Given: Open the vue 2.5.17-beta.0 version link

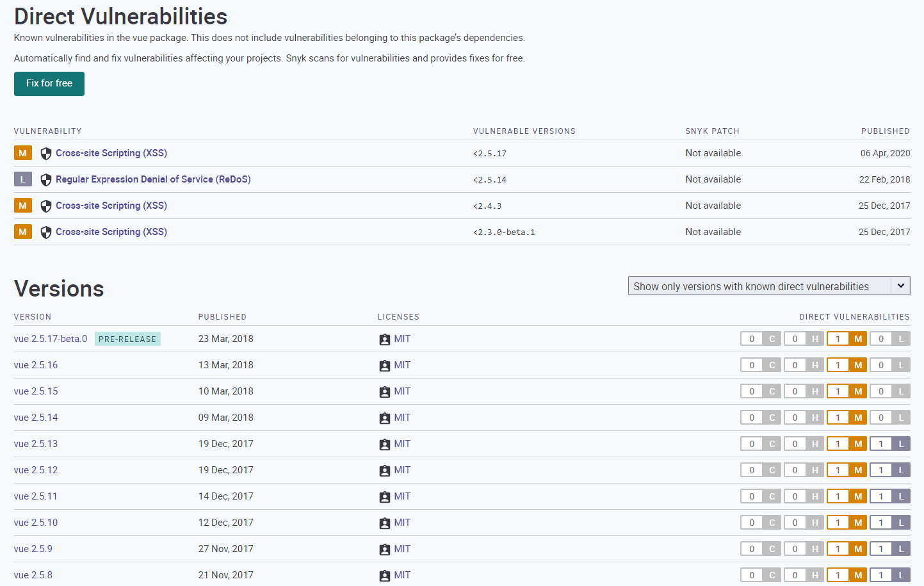Looking at the screenshot, I should tap(51, 339).
